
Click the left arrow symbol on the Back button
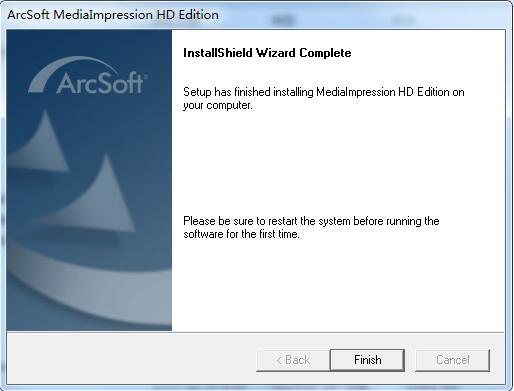click(279, 360)
